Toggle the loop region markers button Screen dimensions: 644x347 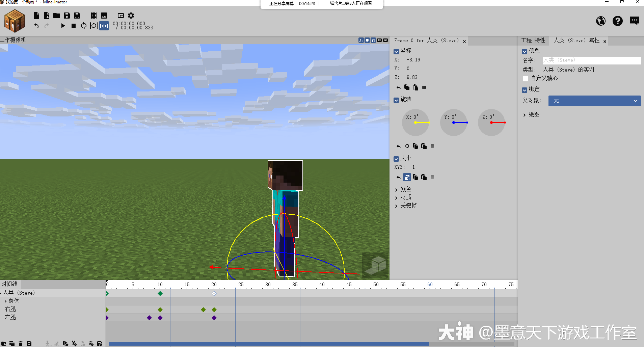pyautogui.click(x=94, y=26)
